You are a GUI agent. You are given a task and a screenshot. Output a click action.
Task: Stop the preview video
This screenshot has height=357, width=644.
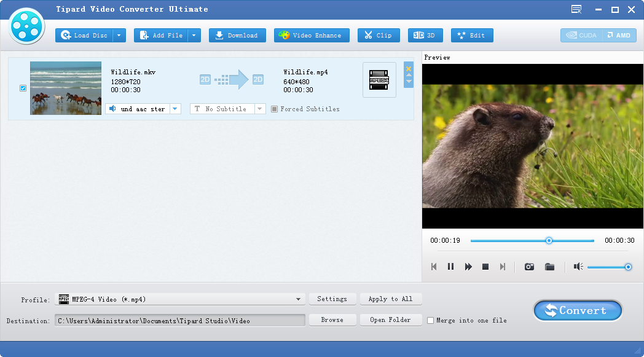[485, 267]
